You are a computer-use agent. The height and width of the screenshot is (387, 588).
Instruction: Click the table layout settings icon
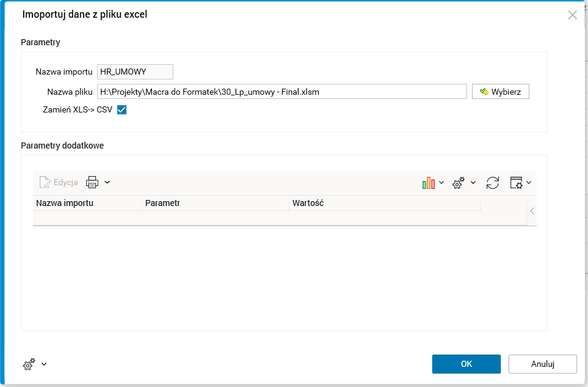[x=517, y=183]
